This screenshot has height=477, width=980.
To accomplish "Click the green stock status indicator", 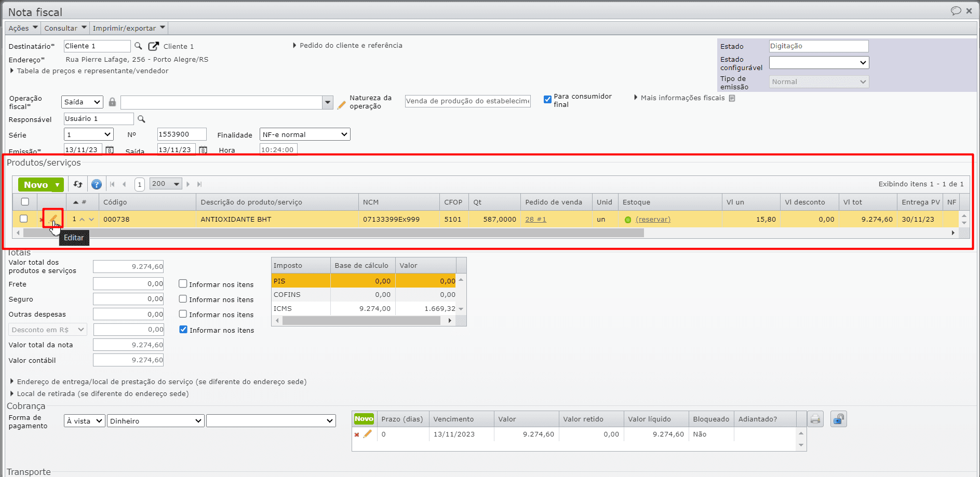I will pos(628,220).
